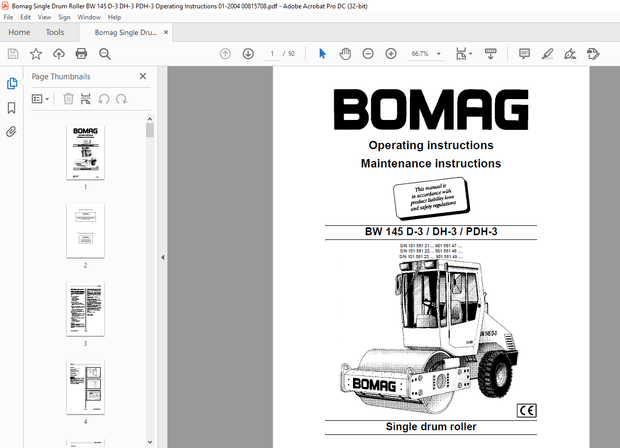Screen dimensions: 620x448
Task: Open the Help menu
Action: 114,17
